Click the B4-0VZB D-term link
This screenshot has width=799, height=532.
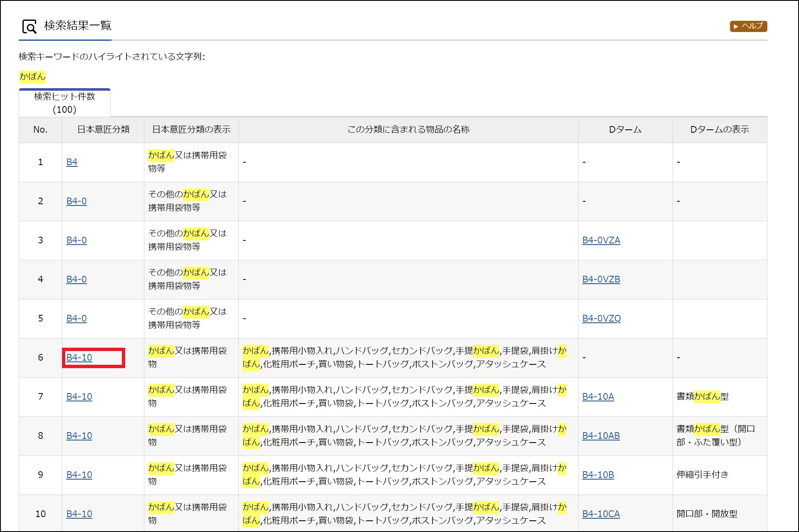[601, 280]
